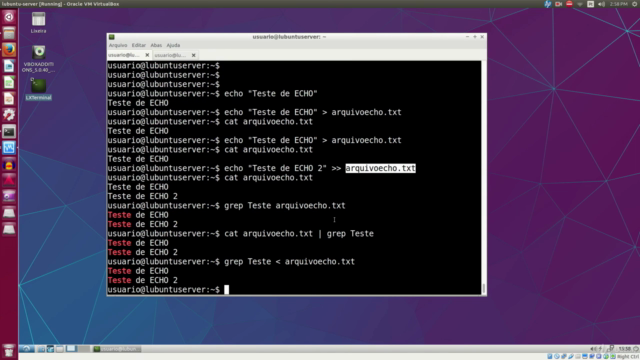Open the Lixeira desktop icon
Screen dimensions: 640x360
point(38,22)
